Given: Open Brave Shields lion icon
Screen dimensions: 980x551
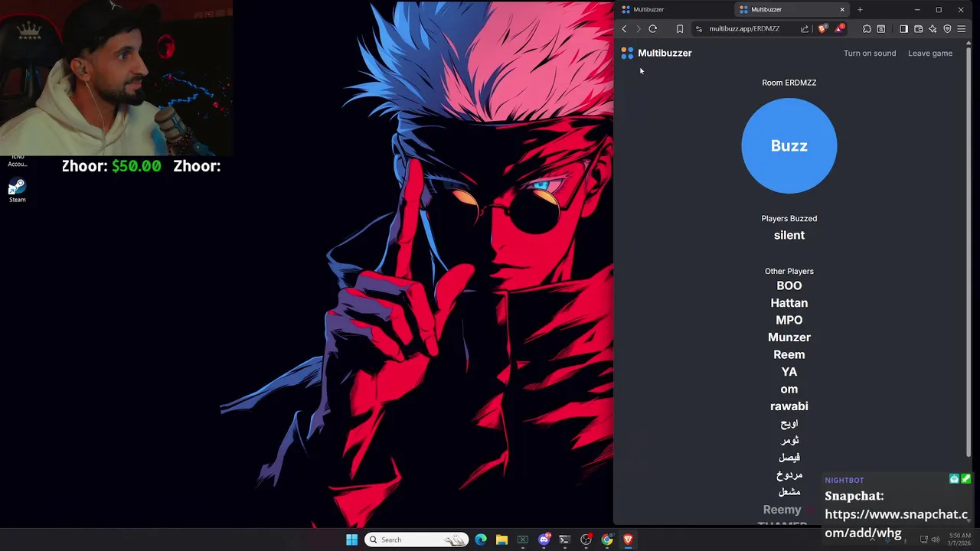Looking at the screenshot, I should [823, 29].
